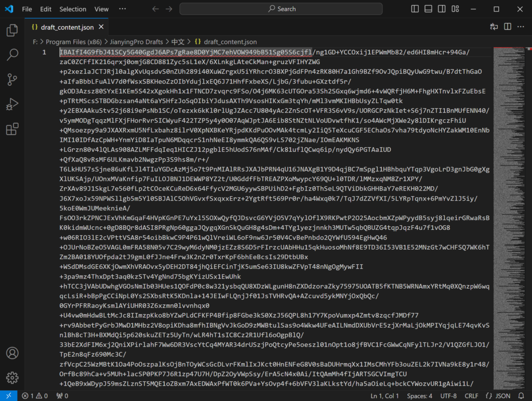Click line number 1 in gutter
Screen dimensions: 532x401
pos(44,52)
